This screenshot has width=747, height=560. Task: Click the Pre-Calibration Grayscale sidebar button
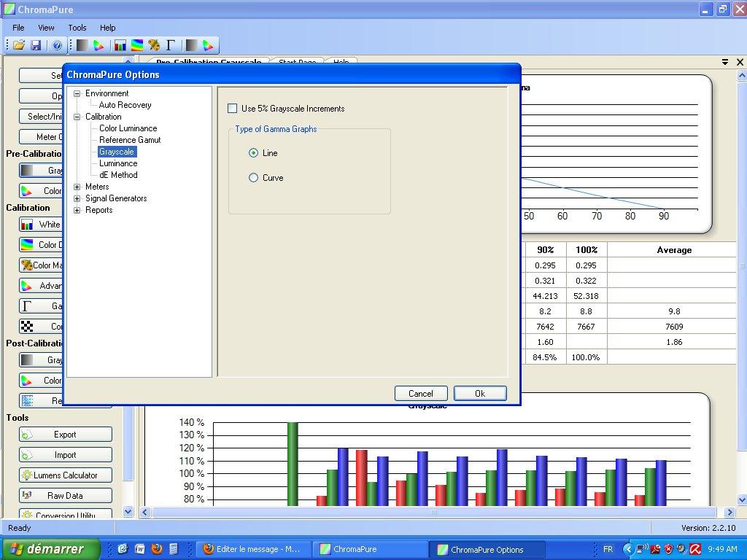pos(41,170)
